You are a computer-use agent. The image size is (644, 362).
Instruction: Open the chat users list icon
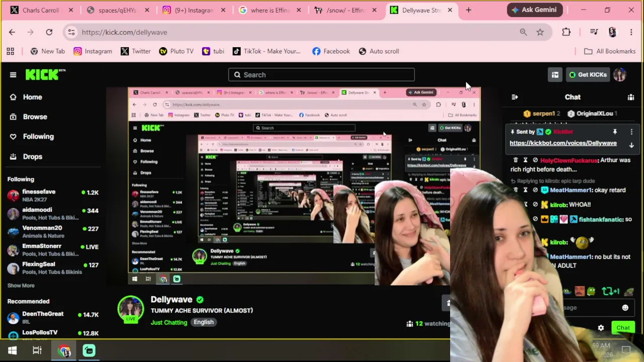[x=631, y=97]
